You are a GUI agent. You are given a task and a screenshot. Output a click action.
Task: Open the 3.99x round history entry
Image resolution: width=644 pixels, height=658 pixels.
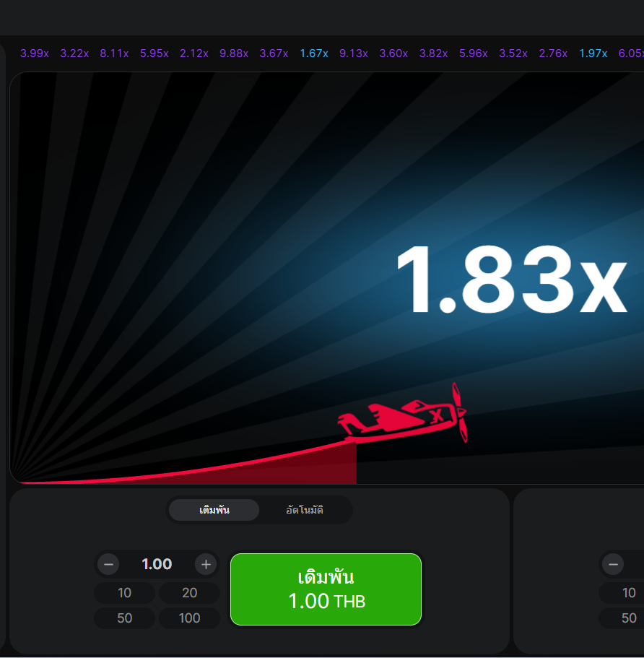35,53
